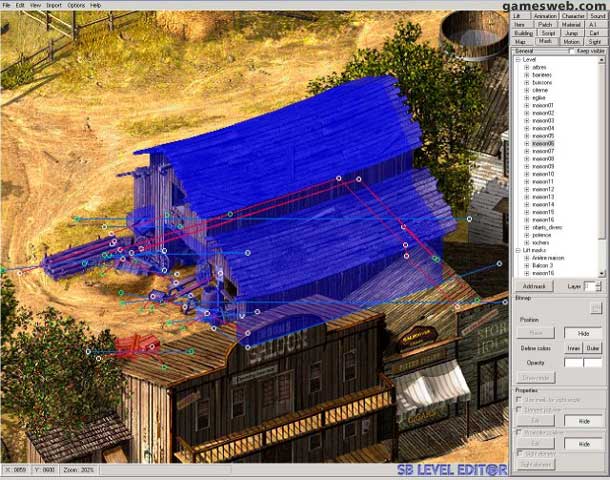Open the Options menu
The image size is (610, 480).
pyautogui.click(x=76, y=5)
